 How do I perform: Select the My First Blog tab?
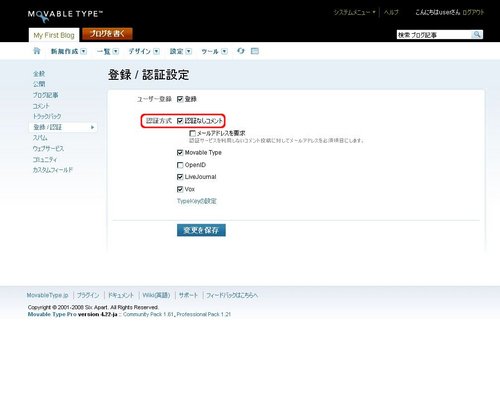54,35
